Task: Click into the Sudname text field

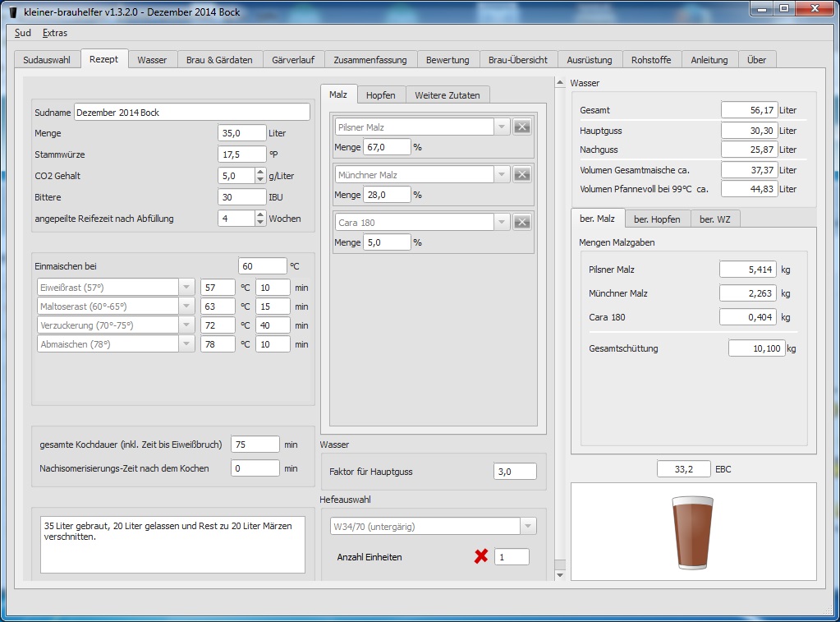Action: (191, 113)
